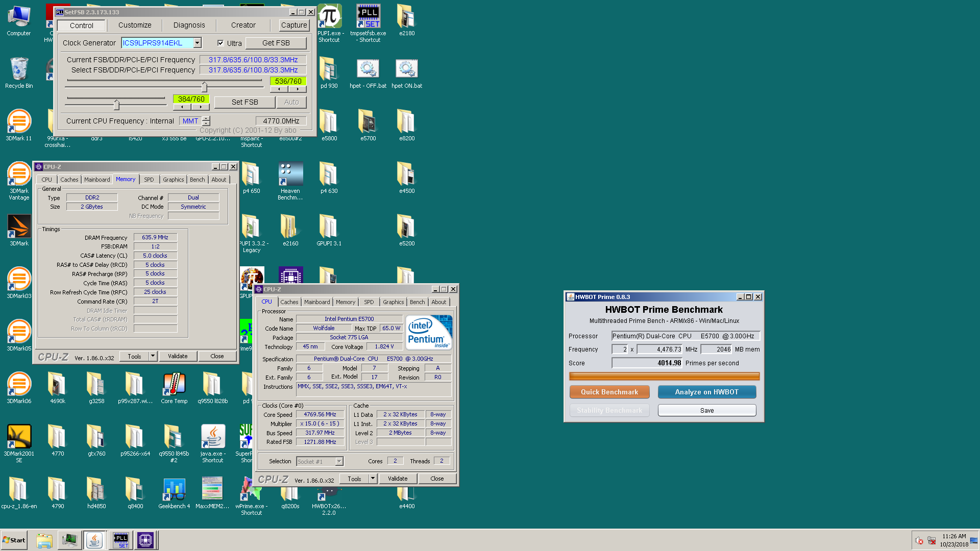980x551 pixels.
Task: Click the 536/760 FSB slider thumb
Action: click(x=204, y=86)
